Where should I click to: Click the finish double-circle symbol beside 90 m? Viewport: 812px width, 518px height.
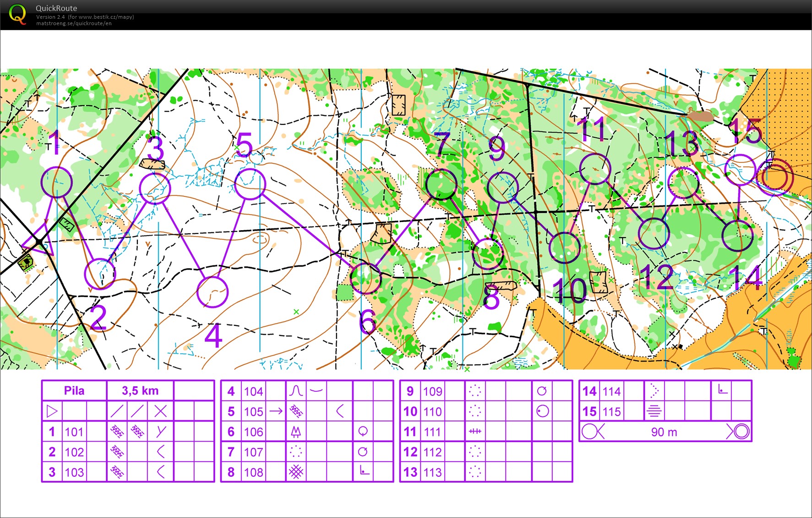pos(738,432)
